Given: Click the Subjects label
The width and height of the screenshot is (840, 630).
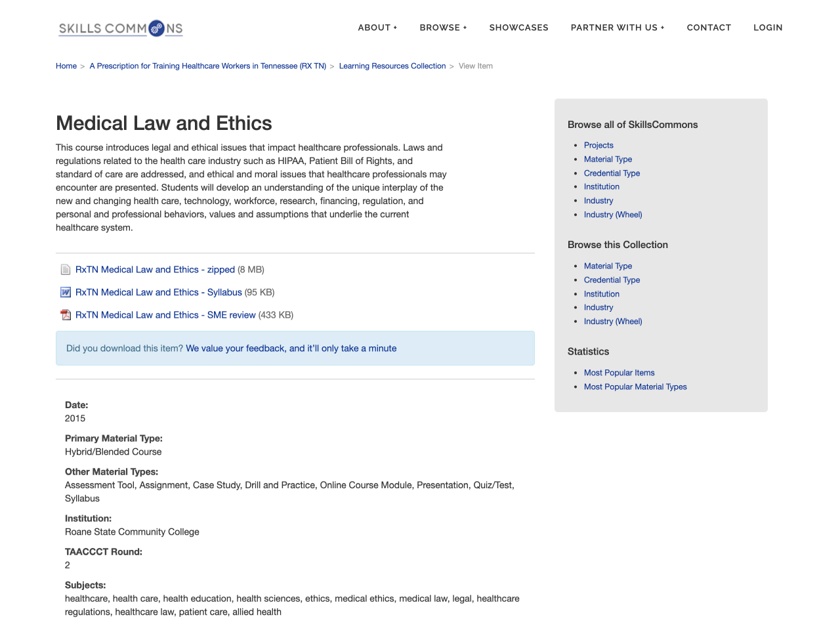Looking at the screenshot, I should tap(85, 585).
